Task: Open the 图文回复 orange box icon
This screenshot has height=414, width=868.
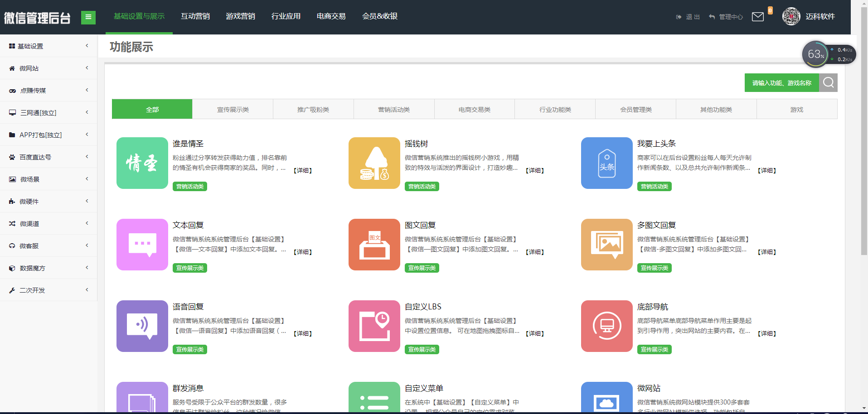Action: pyautogui.click(x=374, y=245)
